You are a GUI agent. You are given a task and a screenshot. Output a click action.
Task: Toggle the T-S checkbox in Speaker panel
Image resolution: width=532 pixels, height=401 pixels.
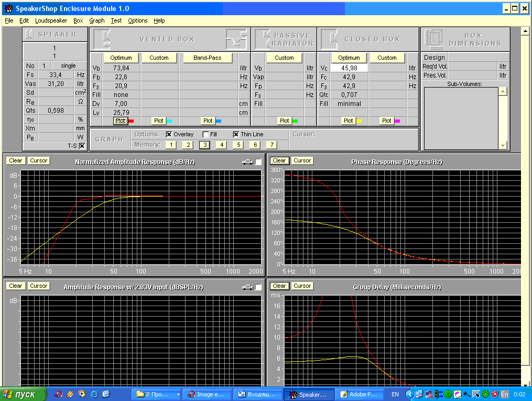82,146
